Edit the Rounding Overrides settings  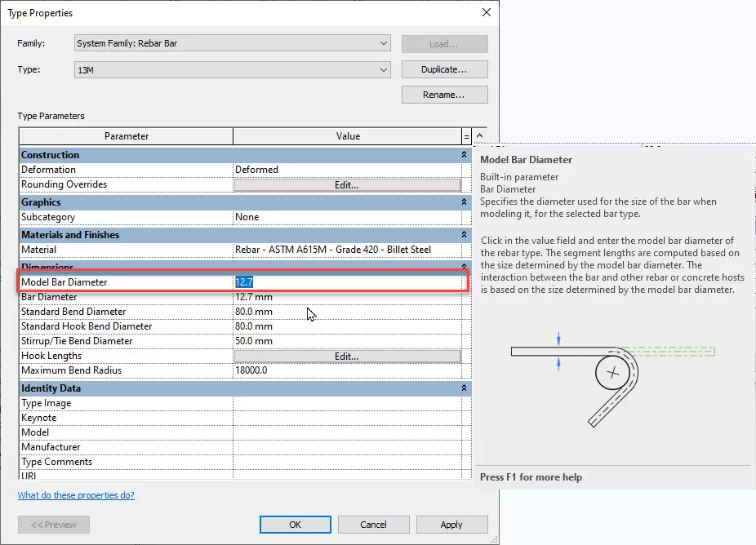(347, 185)
